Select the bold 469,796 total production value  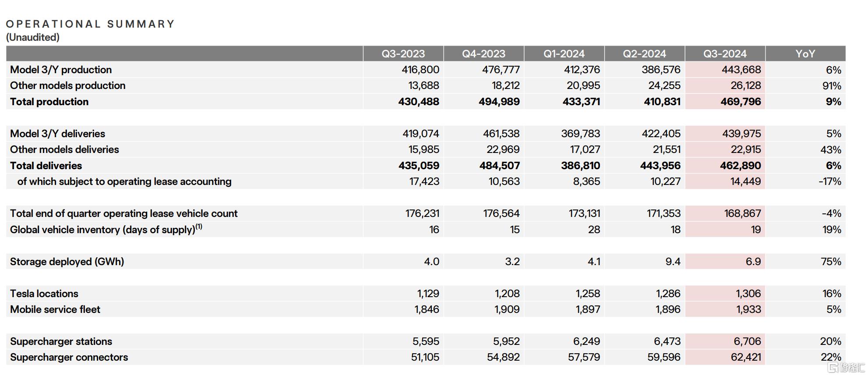point(741,102)
